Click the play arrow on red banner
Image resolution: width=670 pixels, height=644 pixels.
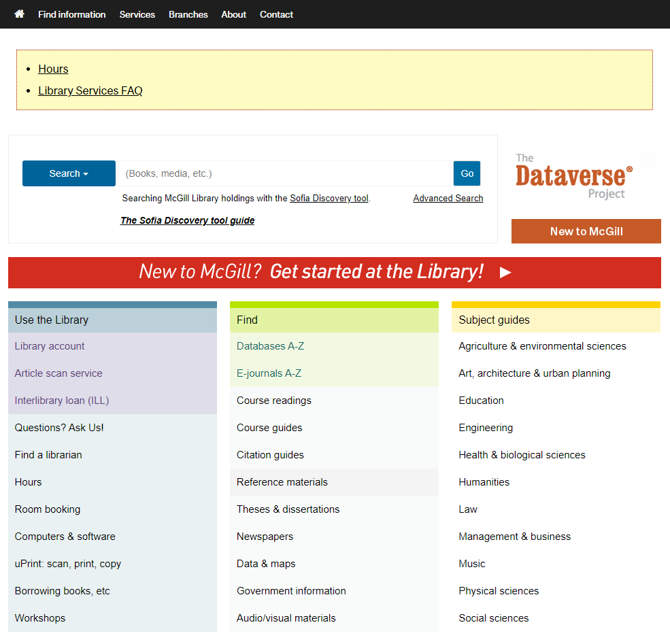pos(505,273)
